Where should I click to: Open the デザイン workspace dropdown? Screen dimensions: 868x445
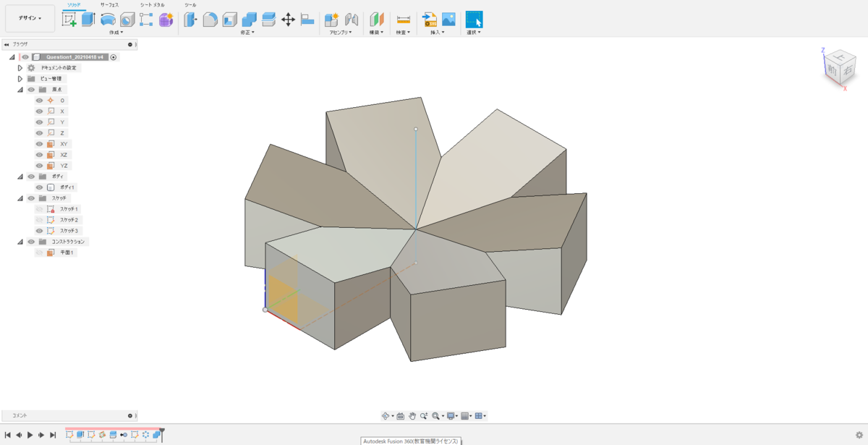coord(30,18)
